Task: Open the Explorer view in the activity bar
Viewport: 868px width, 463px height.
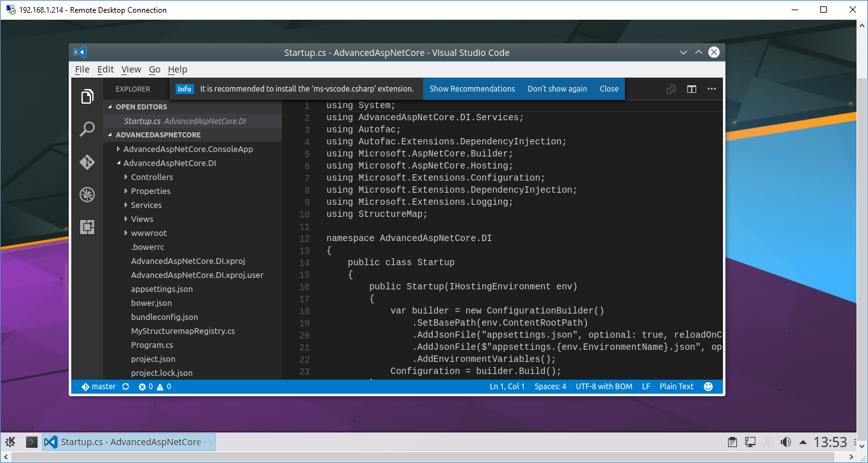Action: point(87,97)
